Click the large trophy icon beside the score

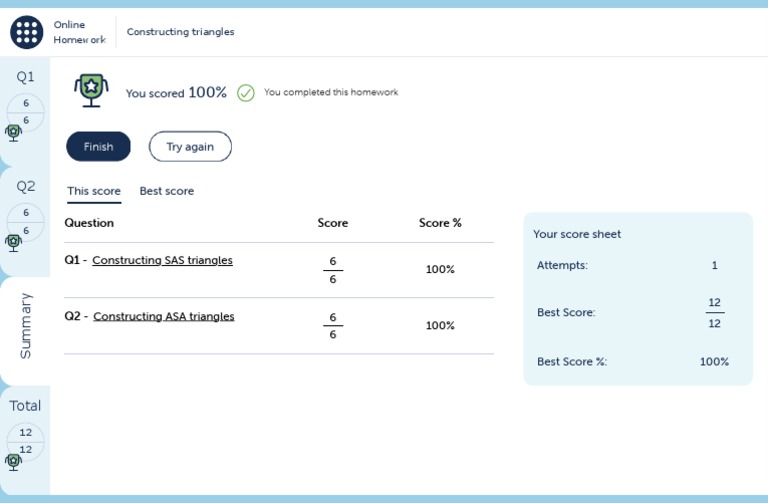[x=91, y=91]
